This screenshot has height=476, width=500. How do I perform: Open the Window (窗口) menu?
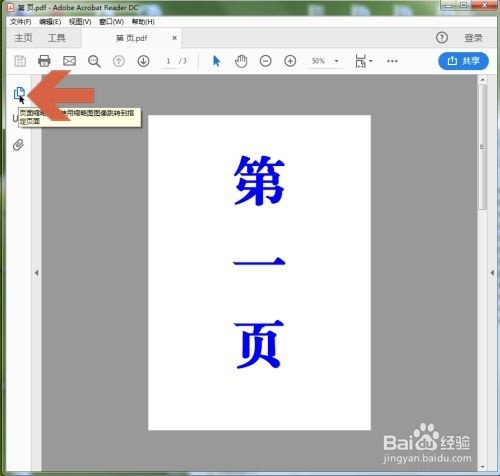click(x=111, y=22)
